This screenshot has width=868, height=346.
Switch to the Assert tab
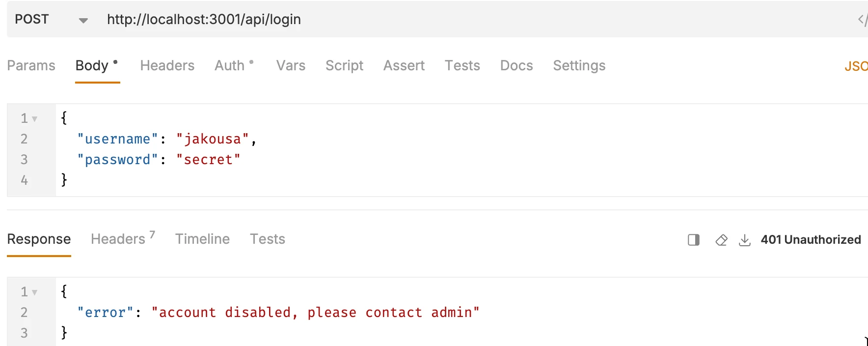click(404, 65)
